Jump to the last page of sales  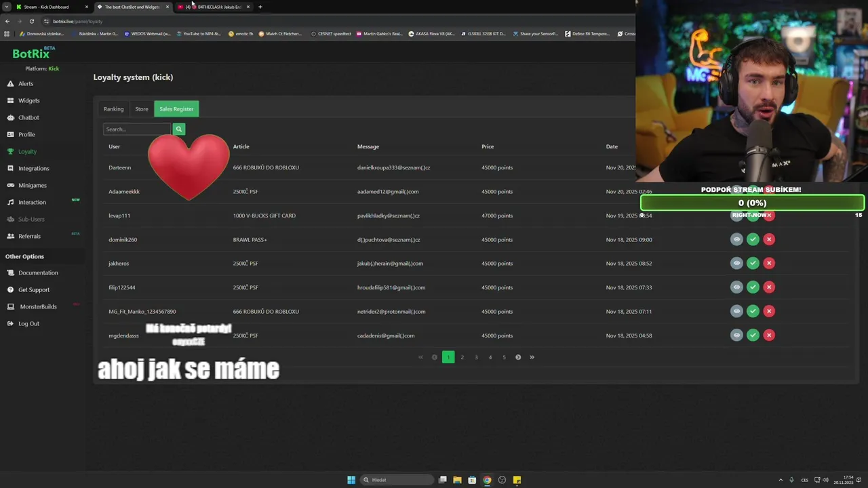click(532, 357)
